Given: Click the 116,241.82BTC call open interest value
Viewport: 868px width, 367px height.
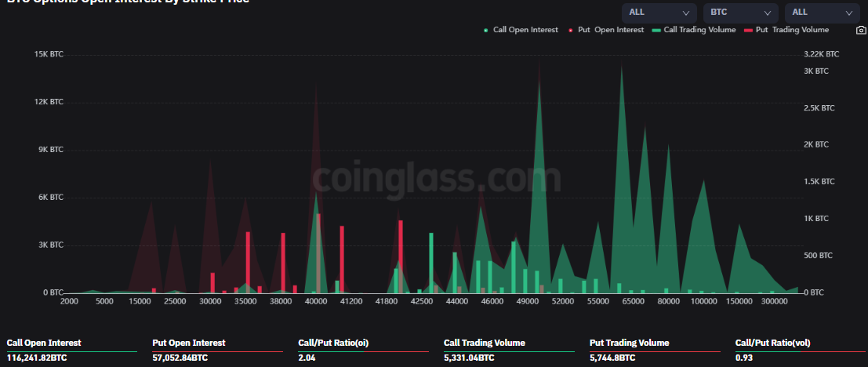Looking at the screenshot, I should pyautogui.click(x=37, y=358).
